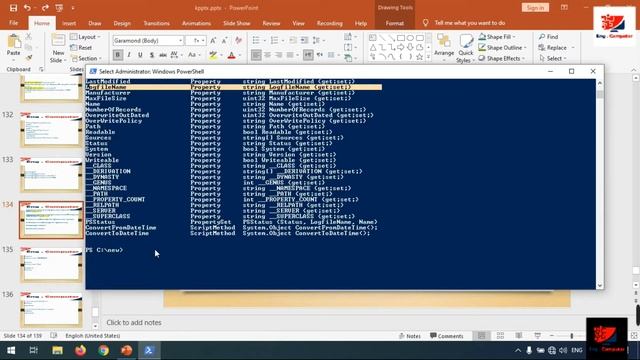Adjust the zoom slider in status bar
This screenshot has width=640, height=360.
point(572,336)
